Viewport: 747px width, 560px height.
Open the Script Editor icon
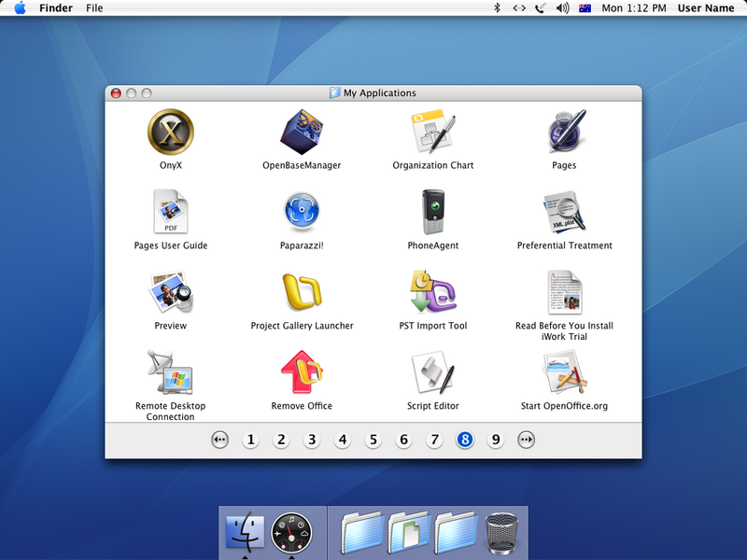tap(433, 372)
